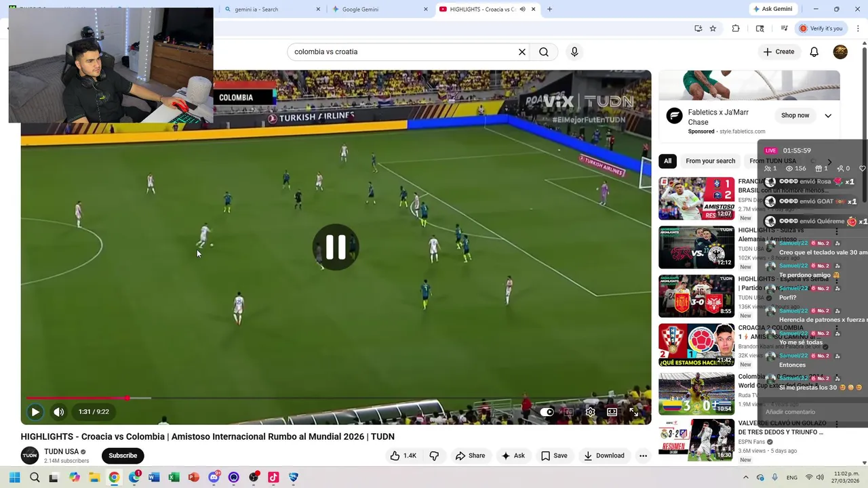Open Chrome extensions puzzle icon
The image size is (868, 488).
[736, 28]
